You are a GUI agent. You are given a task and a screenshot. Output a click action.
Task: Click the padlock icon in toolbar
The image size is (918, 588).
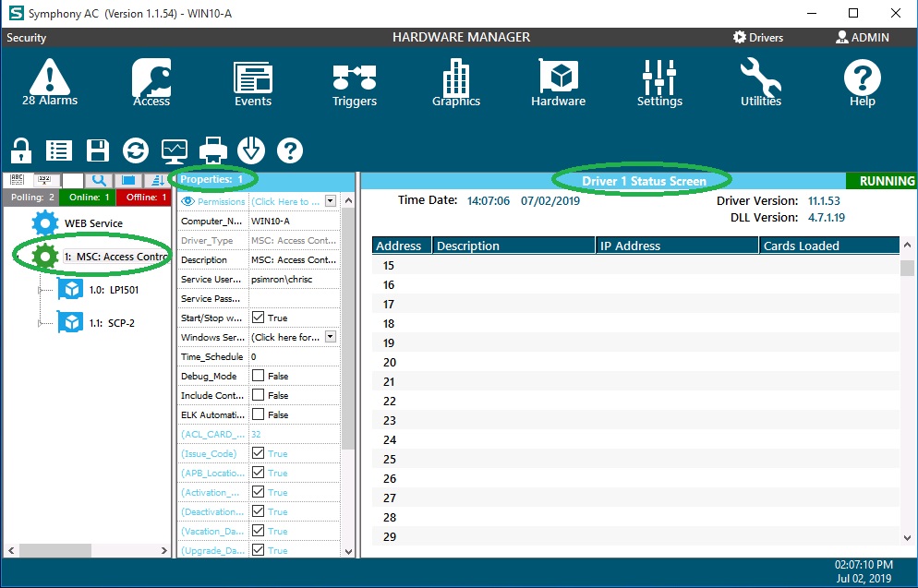point(21,150)
